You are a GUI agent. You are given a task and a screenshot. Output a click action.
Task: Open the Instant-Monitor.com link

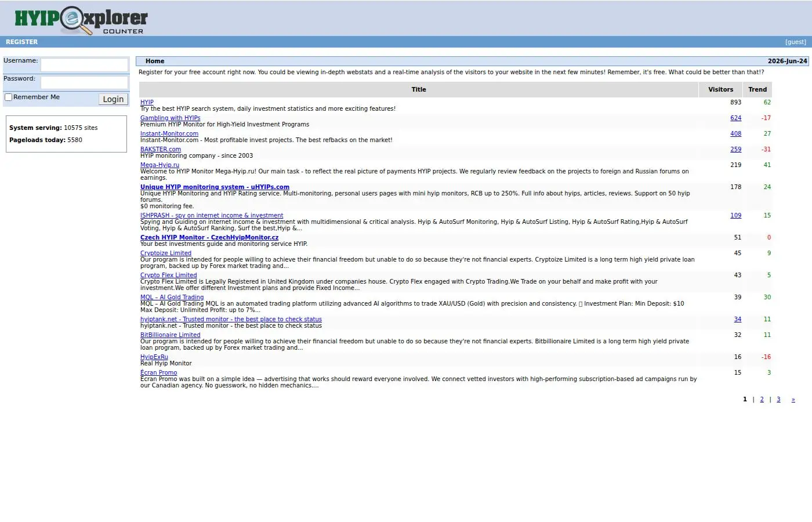pyautogui.click(x=169, y=133)
